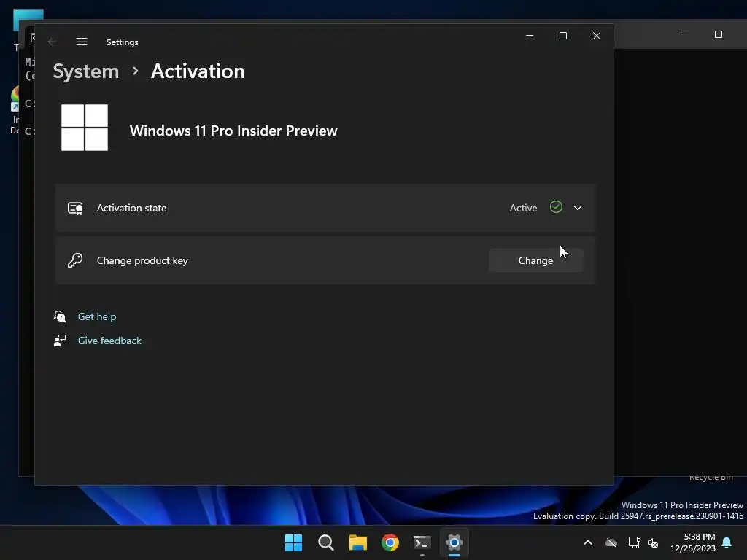Show hidden system tray icons

tap(588, 542)
